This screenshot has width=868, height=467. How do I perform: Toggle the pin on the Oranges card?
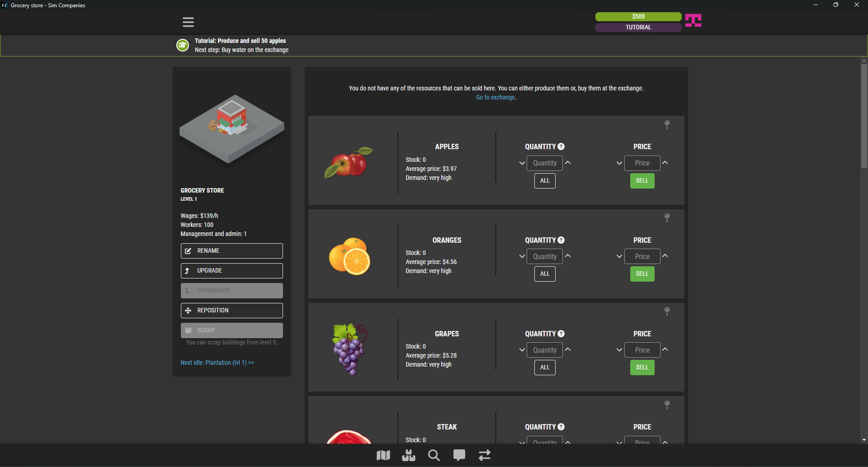(x=667, y=217)
